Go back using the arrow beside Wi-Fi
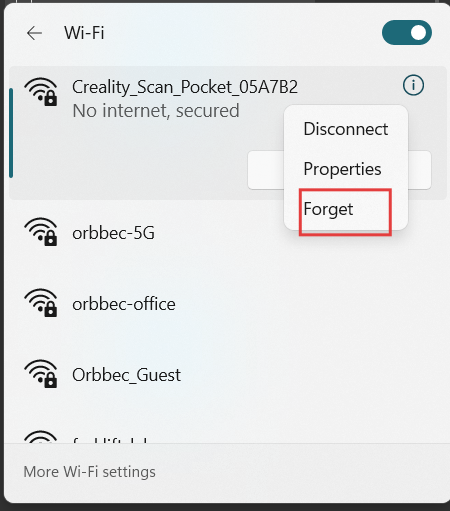 pyautogui.click(x=34, y=33)
